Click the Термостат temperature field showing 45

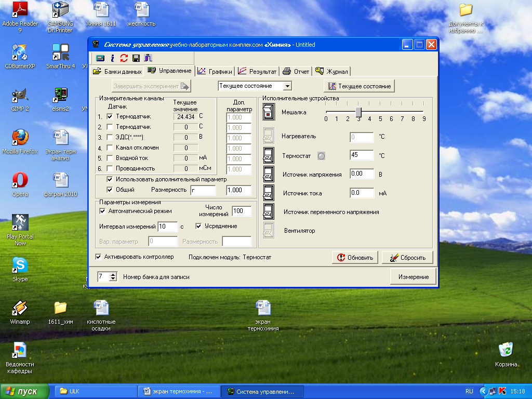pos(362,155)
